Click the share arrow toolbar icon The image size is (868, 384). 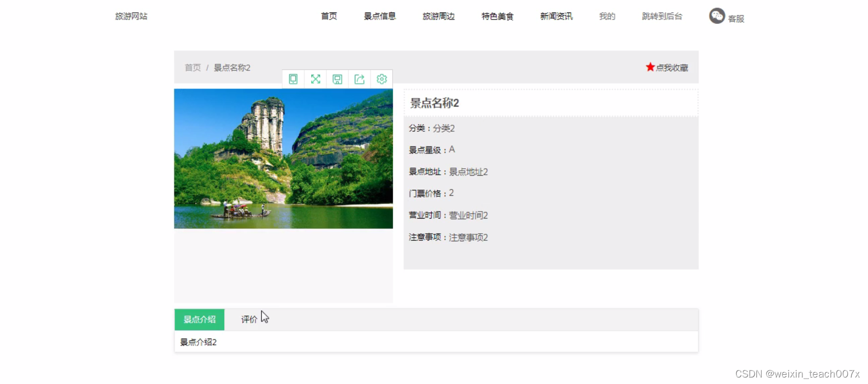click(360, 79)
